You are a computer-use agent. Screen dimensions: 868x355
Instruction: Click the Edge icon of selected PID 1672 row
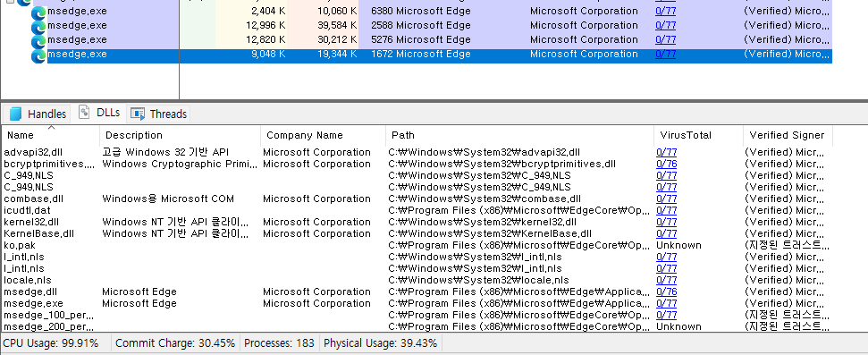point(38,56)
